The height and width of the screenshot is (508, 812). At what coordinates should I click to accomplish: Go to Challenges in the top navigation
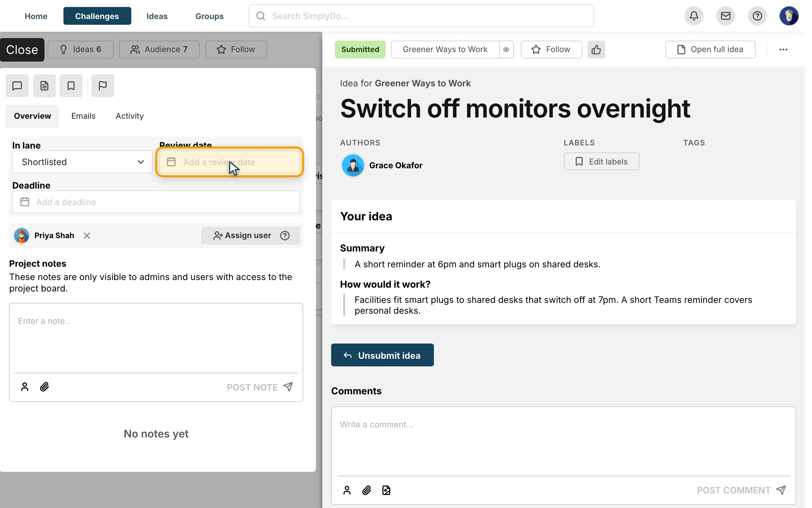click(x=97, y=16)
